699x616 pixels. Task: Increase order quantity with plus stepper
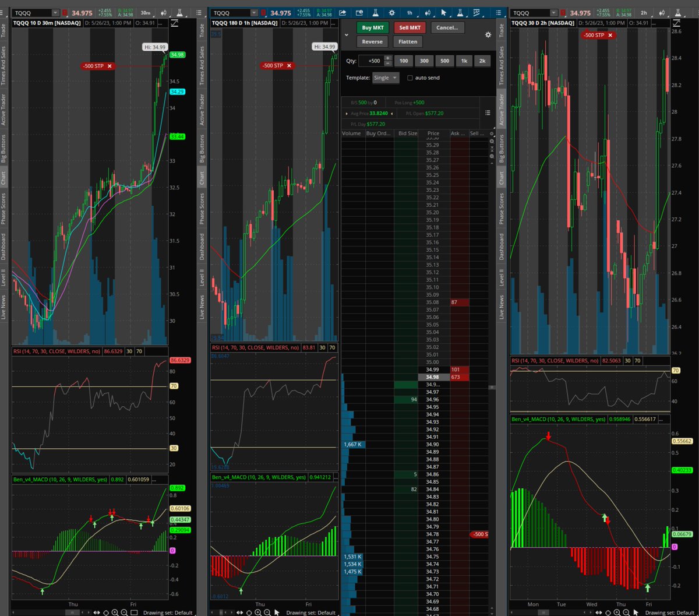click(x=388, y=58)
